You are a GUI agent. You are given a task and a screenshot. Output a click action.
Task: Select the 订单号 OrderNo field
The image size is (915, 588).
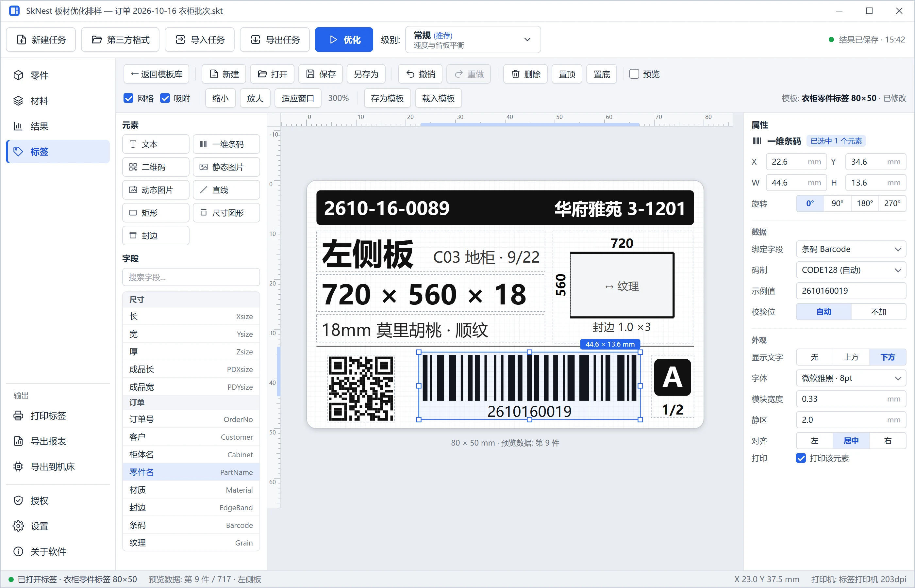191,419
